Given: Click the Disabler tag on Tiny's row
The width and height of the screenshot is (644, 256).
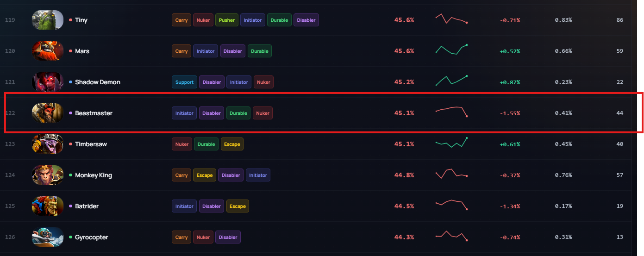Looking at the screenshot, I should coord(306,20).
